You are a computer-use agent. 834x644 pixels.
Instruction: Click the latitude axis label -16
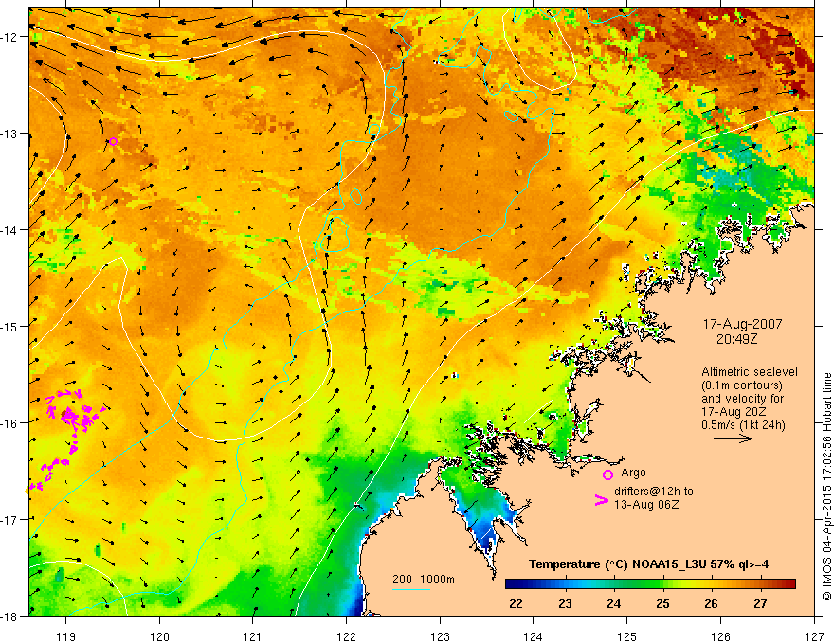click(x=10, y=423)
